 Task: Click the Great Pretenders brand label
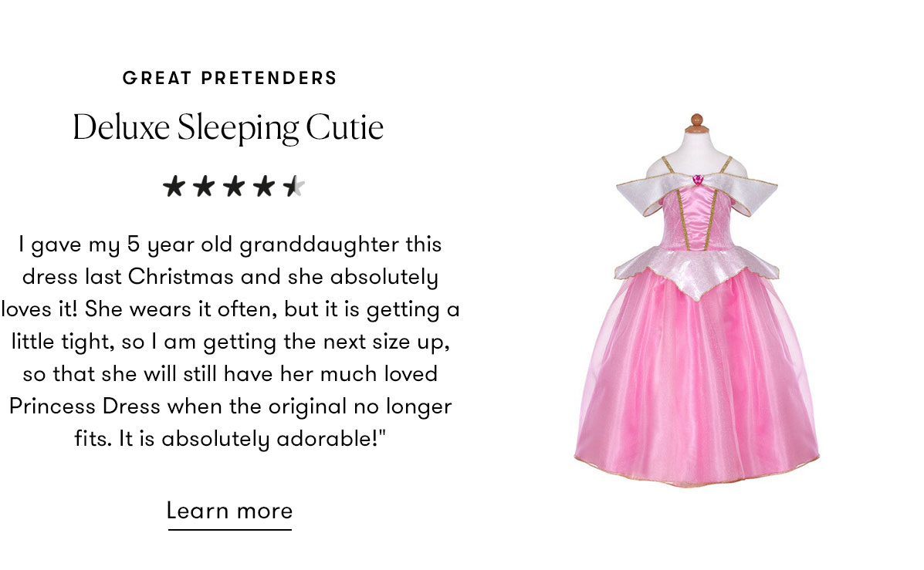230,78
